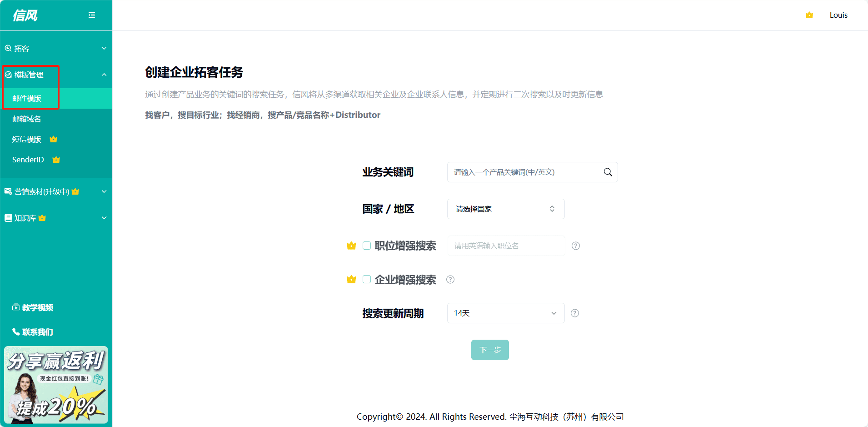The height and width of the screenshot is (427, 868).
Task: Click the 拓客 magnifier icon
Action: tap(8, 48)
